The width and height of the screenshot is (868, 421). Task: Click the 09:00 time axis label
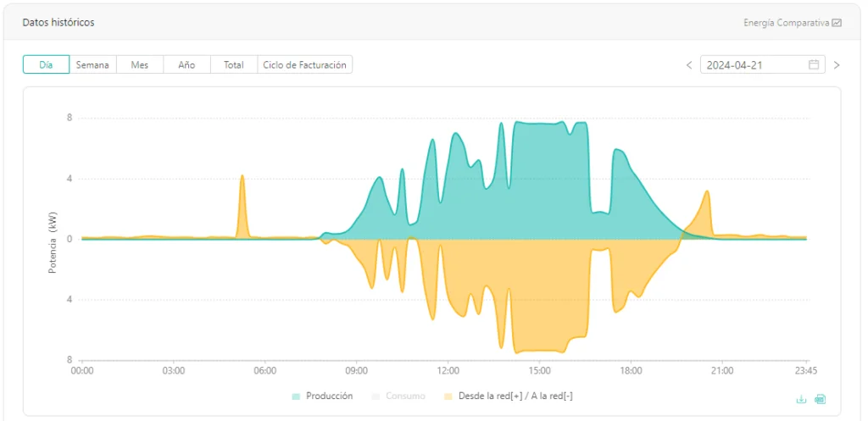click(357, 371)
